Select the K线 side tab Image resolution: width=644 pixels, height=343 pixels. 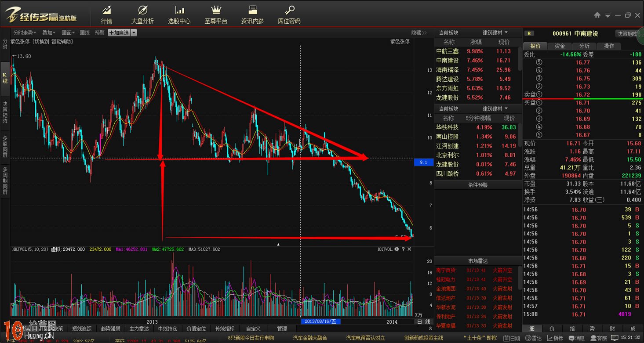point(5,78)
